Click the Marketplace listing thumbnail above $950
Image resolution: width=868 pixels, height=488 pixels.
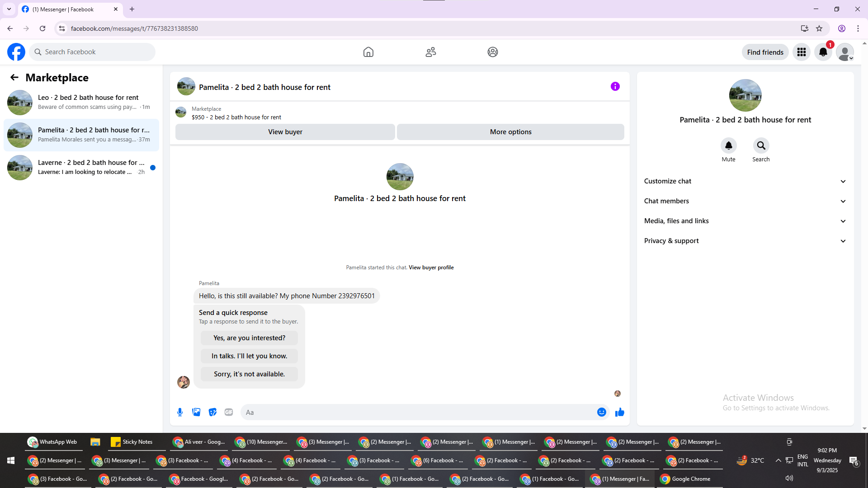[x=181, y=112]
